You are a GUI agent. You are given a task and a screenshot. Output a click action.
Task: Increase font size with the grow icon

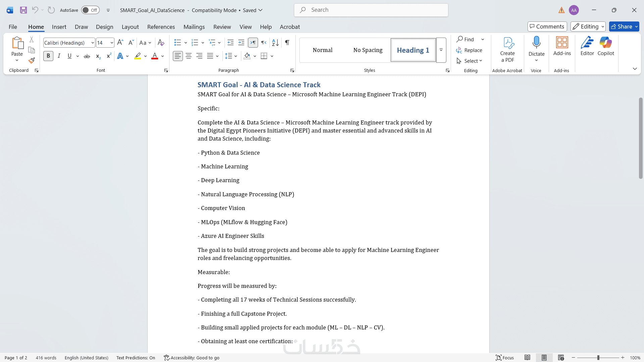(x=120, y=43)
